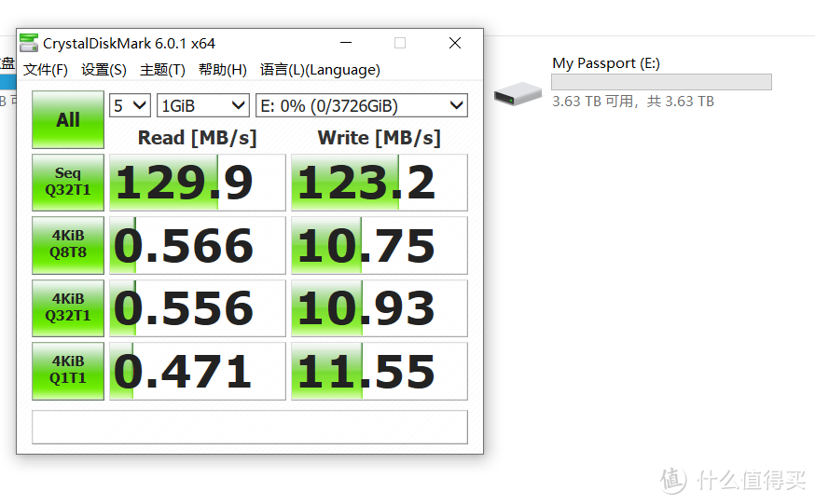This screenshot has height=504, width=815.
Task: Run the Seq Q32T1 test
Action: click(x=68, y=183)
